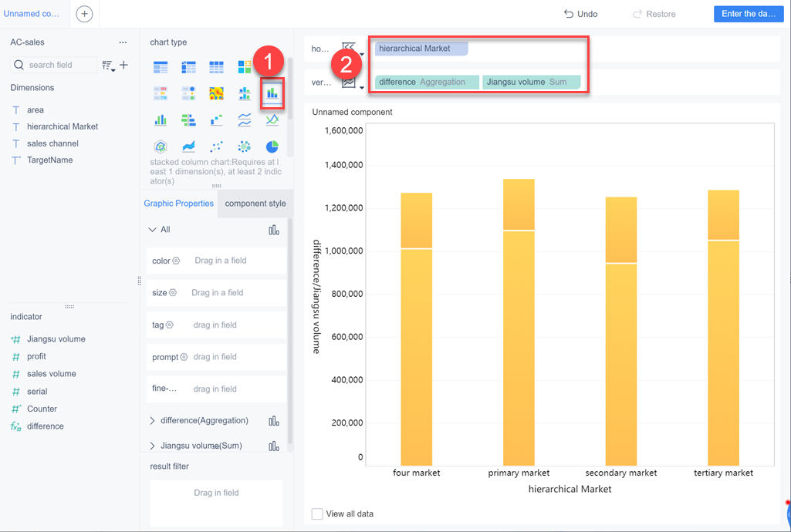Select the sales volume indicator field

point(52,374)
